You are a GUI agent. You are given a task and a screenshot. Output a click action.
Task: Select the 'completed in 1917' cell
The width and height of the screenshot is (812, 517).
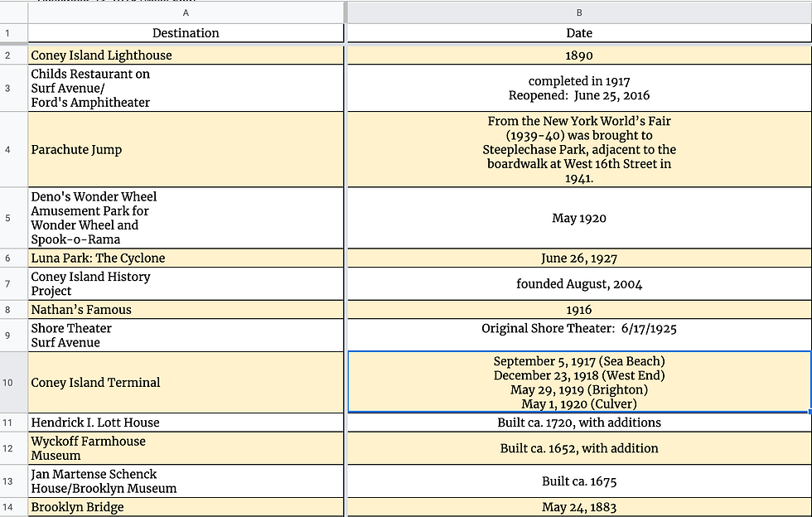(579, 88)
